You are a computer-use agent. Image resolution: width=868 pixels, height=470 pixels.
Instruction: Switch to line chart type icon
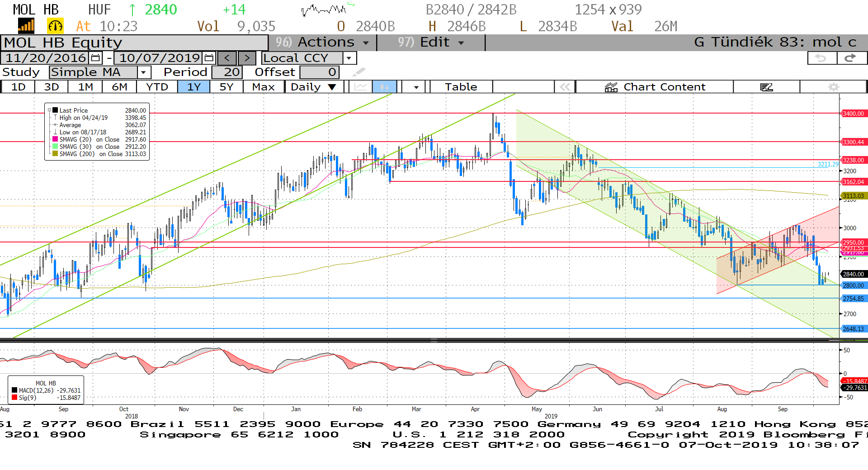tap(361, 86)
